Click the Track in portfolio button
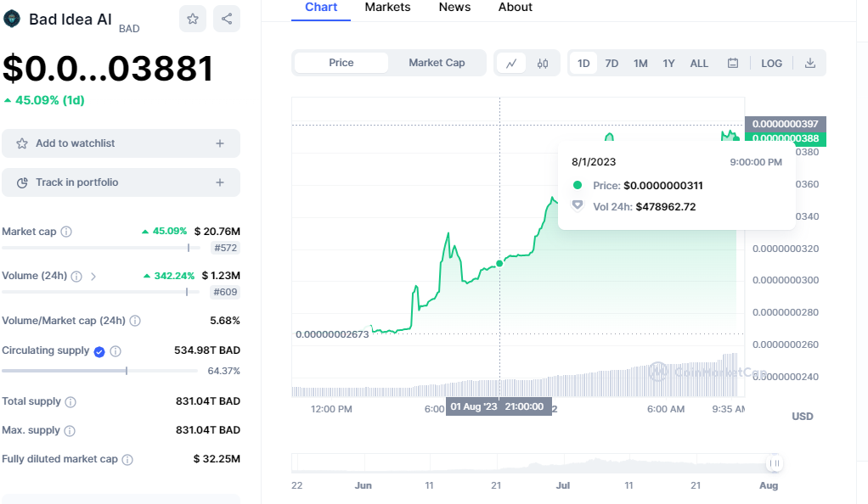The image size is (868, 504). click(121, 182)
